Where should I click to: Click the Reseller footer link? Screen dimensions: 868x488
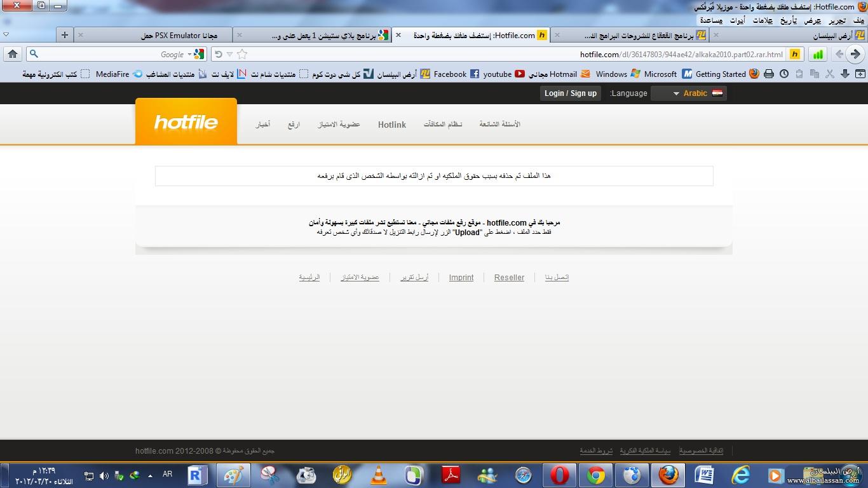510,278
